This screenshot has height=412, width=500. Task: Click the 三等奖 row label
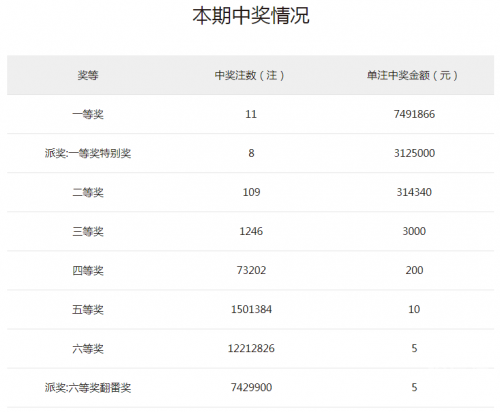click(x=88, y=231)
